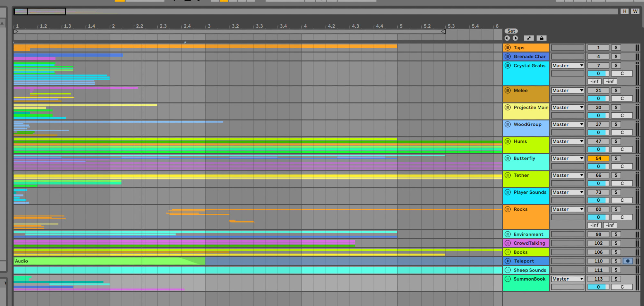Click the W optimize width button
The image size is (644, 306).
(635, 11)
